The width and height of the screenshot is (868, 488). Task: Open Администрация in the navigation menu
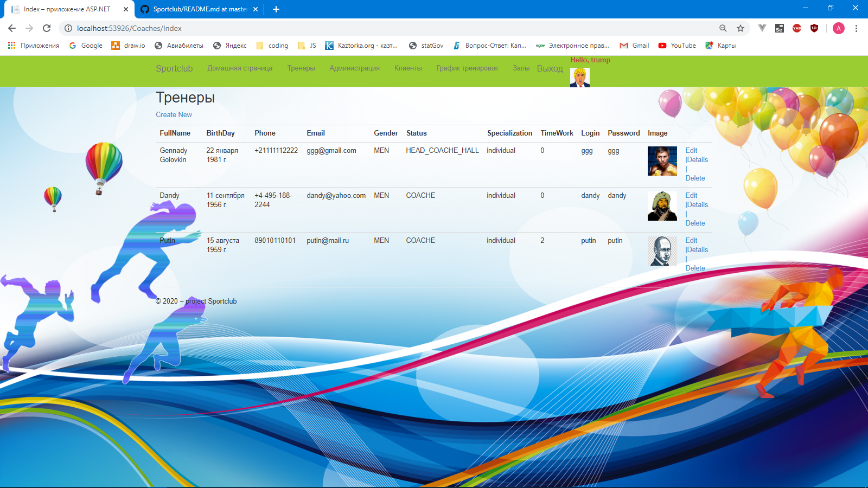coord(354,68)
